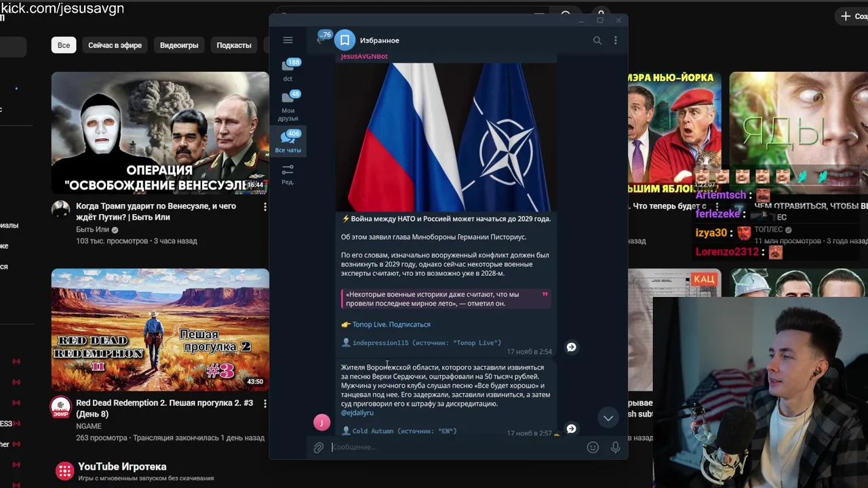Open the Ред. folder editor
Viewport: 868px width, 488px height.
click(288, 174)
